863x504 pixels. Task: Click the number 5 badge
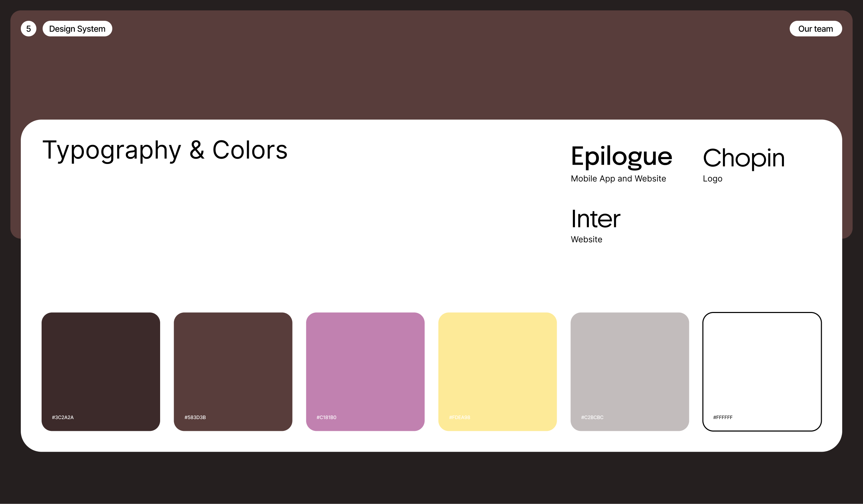pyautogui.click(x=28, y=29)
